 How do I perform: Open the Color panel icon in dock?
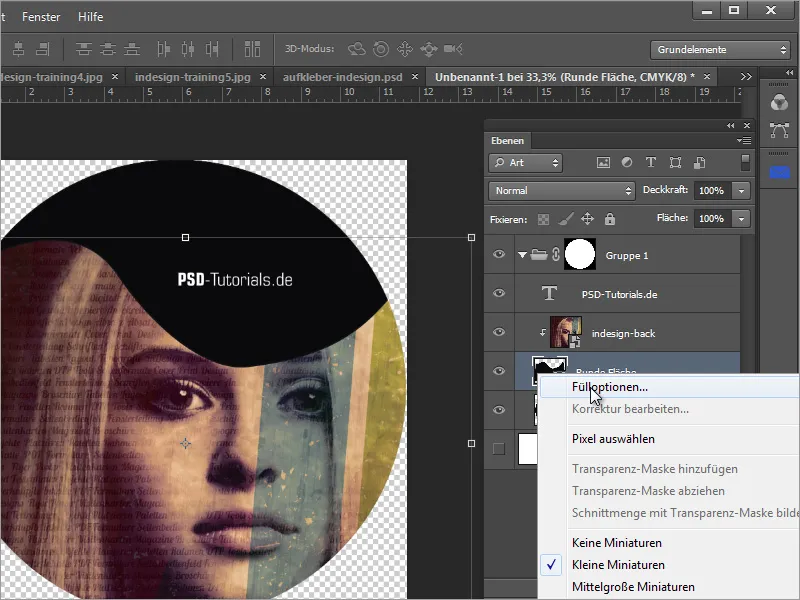(x=779, y=103)
